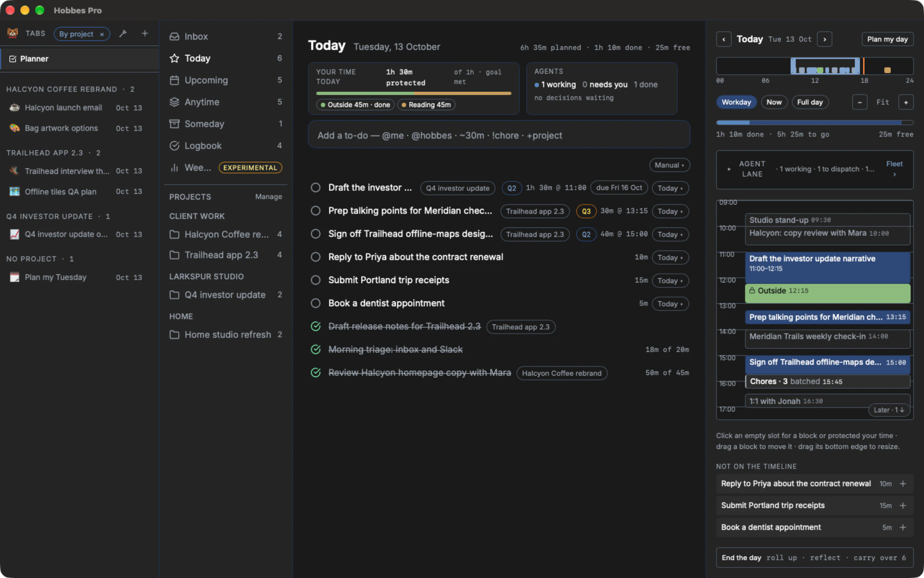Click the pin icon in the tabs bar

(x=123, y=34)
